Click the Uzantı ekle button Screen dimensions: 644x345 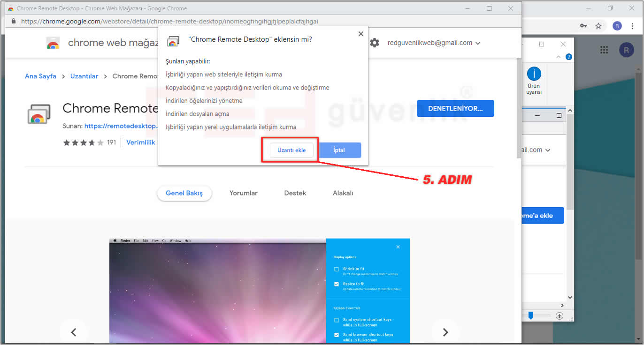tap(291, 150)
